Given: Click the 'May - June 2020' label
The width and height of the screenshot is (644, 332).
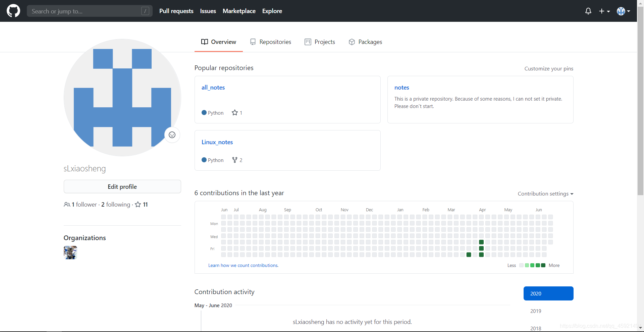Looking at the screenshot, I should 213,305.
